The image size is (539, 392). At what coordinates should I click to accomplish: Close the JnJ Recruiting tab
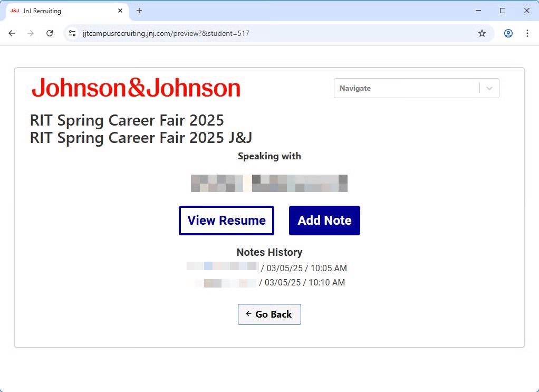120,11
